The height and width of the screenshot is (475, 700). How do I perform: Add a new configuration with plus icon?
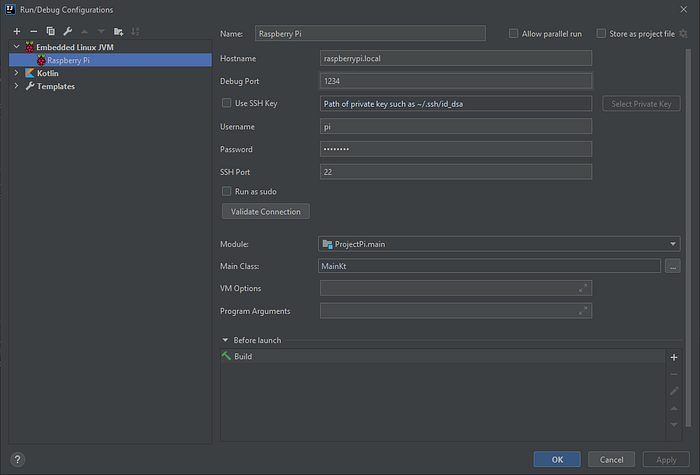[x=17, y=31]
